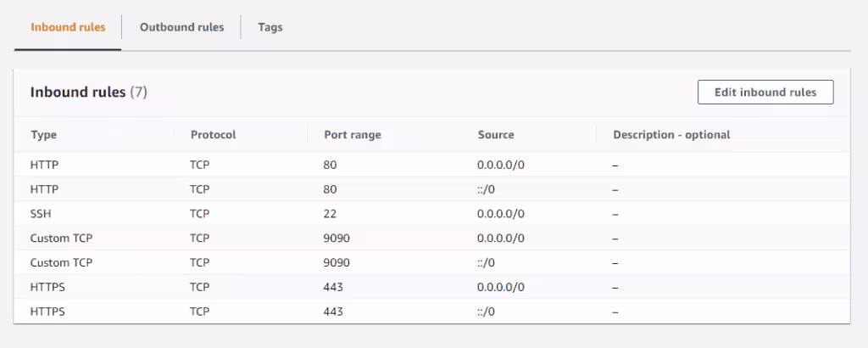
Task: Click the Source column header
Action: pyautogui.click(x=496, y=134)
